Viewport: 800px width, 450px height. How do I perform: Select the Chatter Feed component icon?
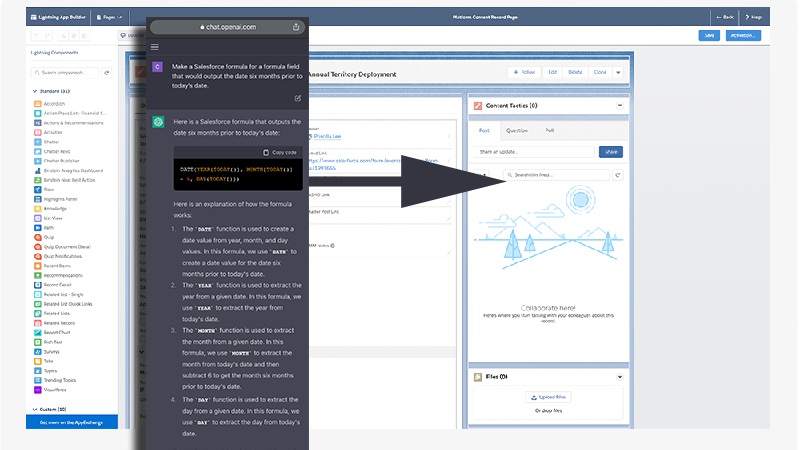pos(37,152)
